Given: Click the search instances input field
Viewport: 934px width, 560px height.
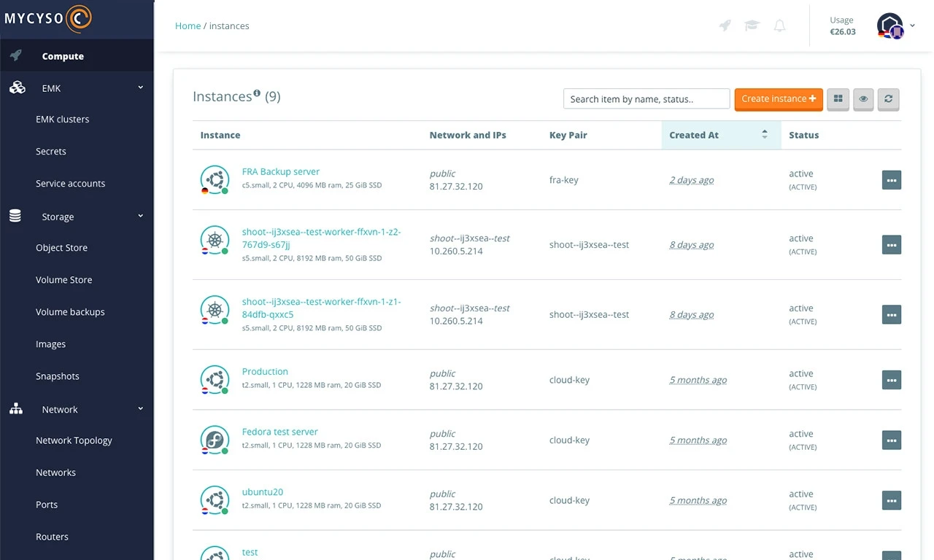Looking at the screenshot, I should tap(646, 98).
